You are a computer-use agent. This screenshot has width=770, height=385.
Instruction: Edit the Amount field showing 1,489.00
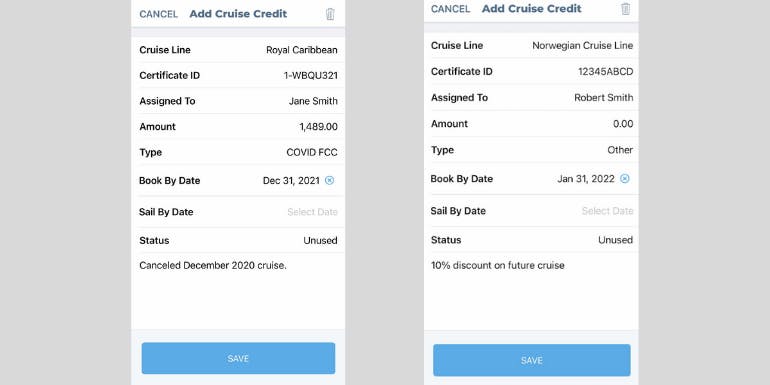pyautogui.click(x=238, y=127)
